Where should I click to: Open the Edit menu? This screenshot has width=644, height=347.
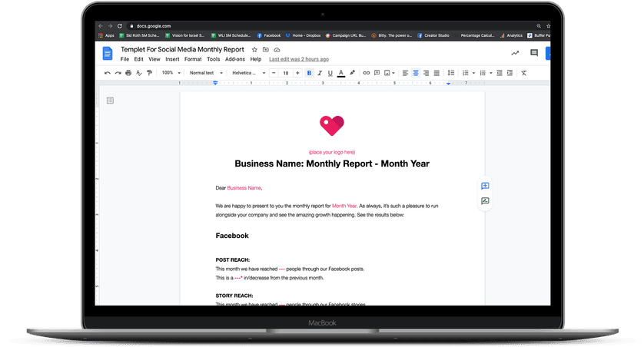tap(139, 59)
